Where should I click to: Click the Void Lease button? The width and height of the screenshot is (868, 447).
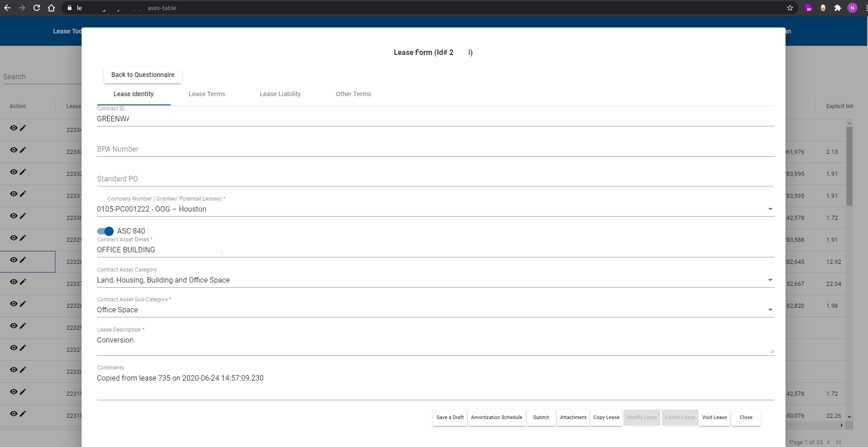[x=714, y=417]
